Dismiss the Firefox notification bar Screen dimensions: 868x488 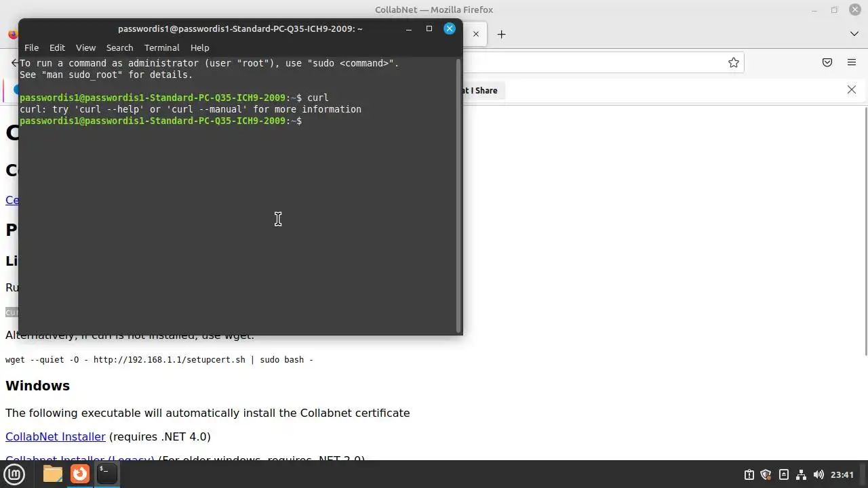851,89
